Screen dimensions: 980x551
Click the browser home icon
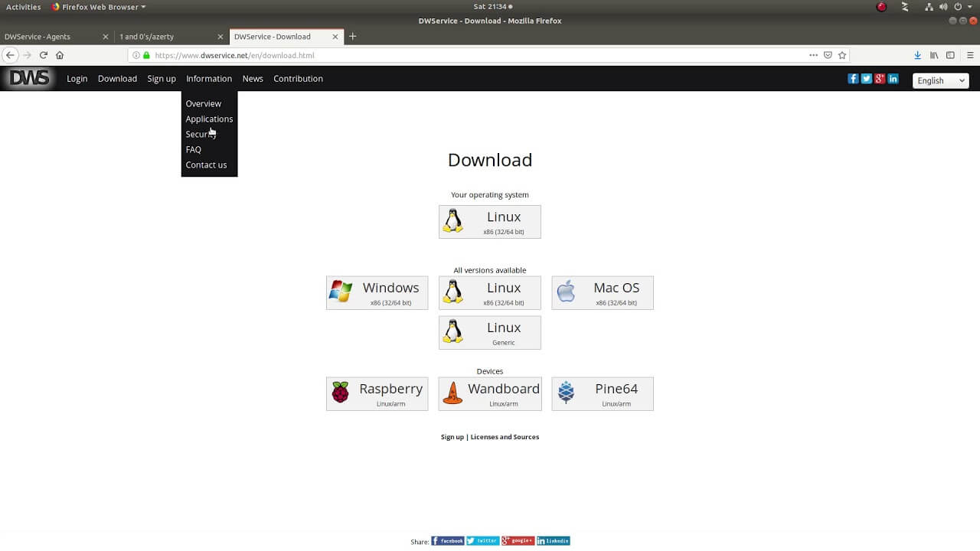pyautogui.click(x=60, y=55)
